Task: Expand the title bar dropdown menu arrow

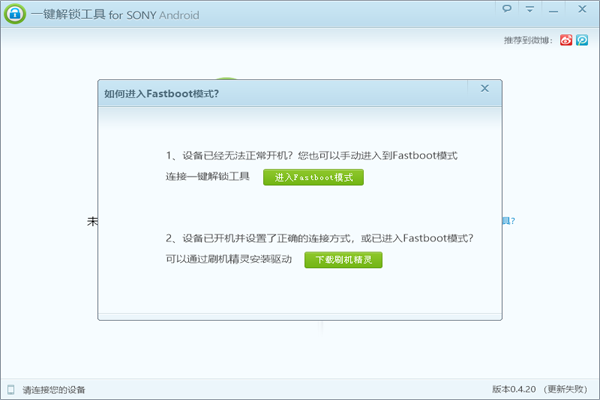Action: 530,9
